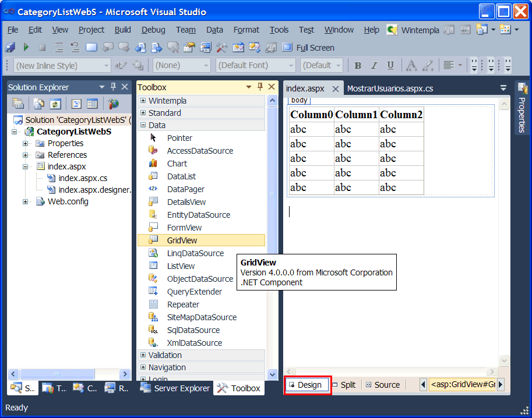The image size is (532, 418).
Task: Click Refresh icon in Solution Explorer toolbar
Action: pos(55,104)
